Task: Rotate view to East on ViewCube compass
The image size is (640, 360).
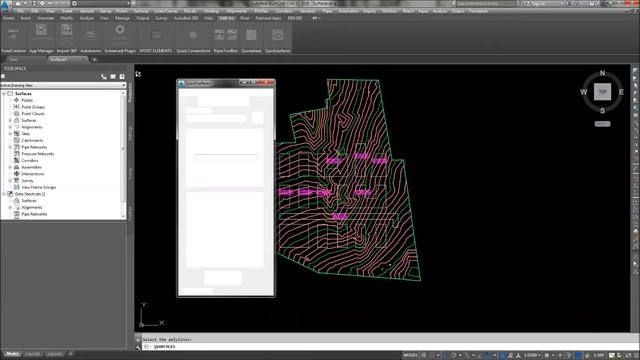Action: pyautogui.click(x=621, y=92)
